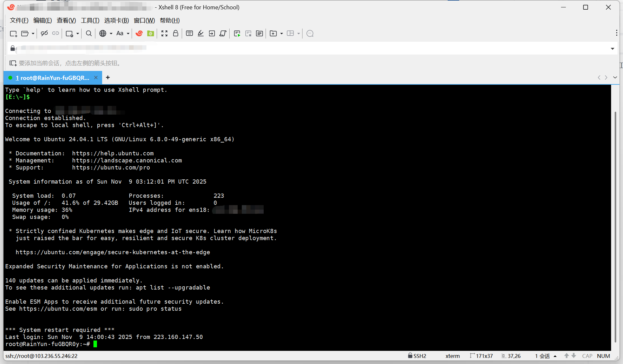Close the root@RainYun session tab
Viewport: 623px width, 364px height.
pyautogui.click(x=96, y=78)
